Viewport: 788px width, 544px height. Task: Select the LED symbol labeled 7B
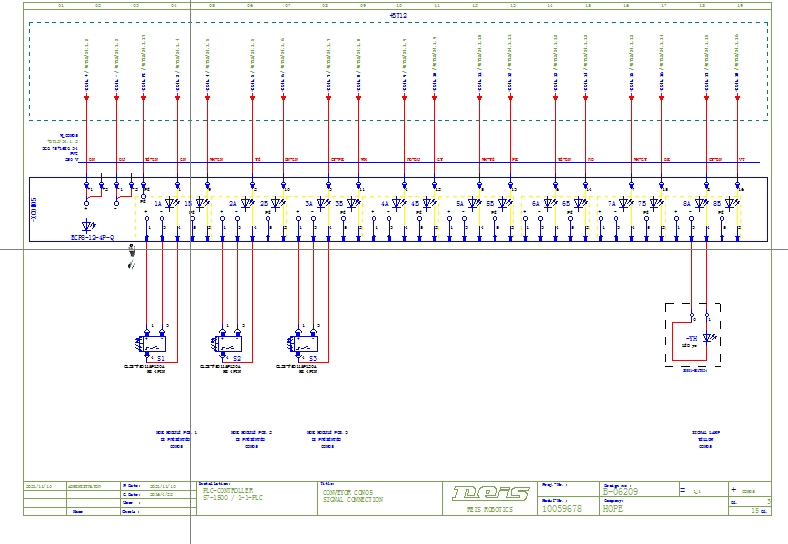pos(656,203)
